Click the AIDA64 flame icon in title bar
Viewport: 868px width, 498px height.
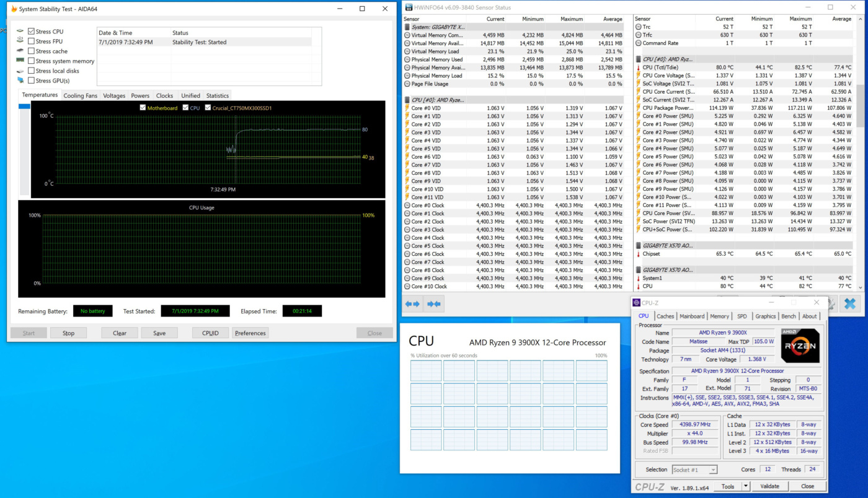[x=14, y=9]
